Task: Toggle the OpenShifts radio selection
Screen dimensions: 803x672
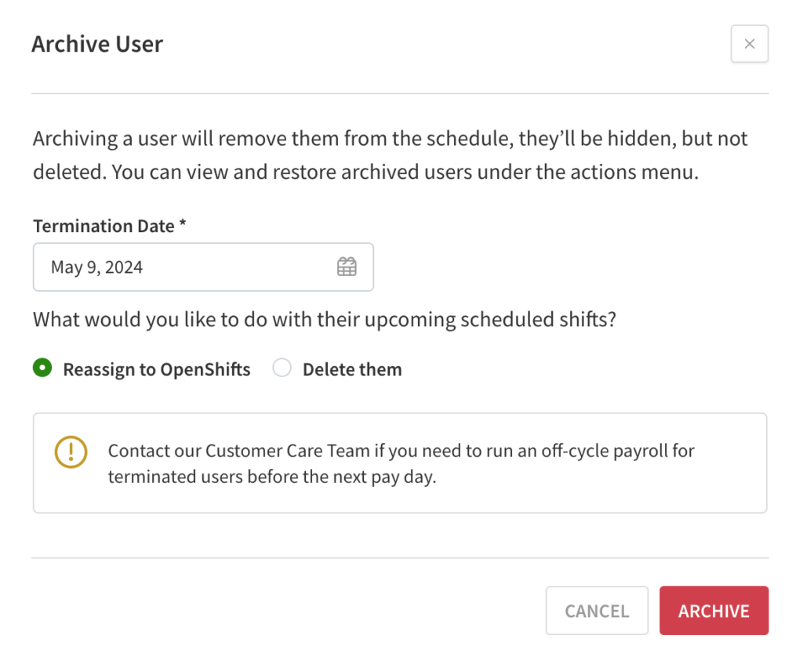Action: (x=42, y=368)
